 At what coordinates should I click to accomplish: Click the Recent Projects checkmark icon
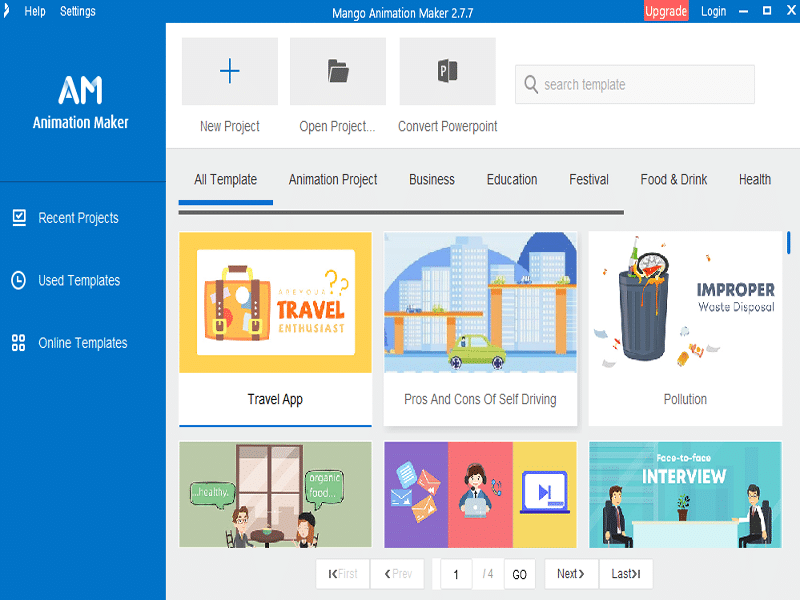coord(19,218)
